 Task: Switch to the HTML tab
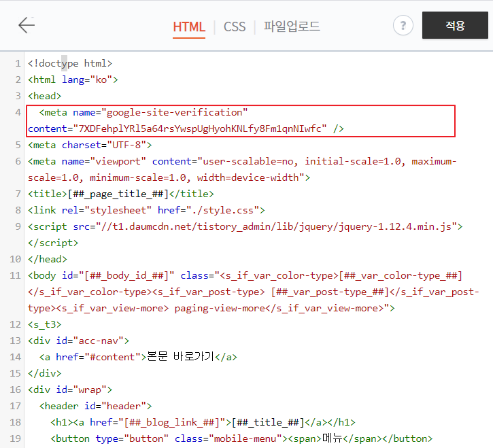pyautogui.click(x=189, y=27)
